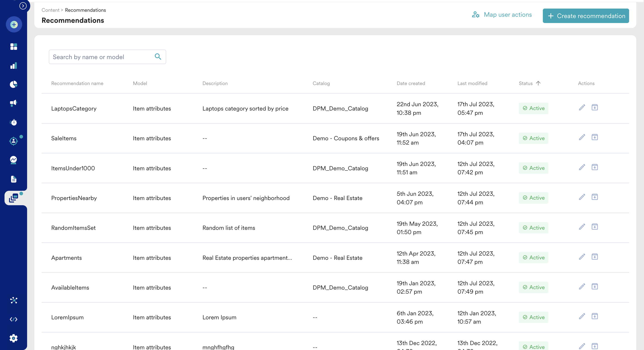Open the user target segmentation icon
644x350 pixels.
click(14, 141)
